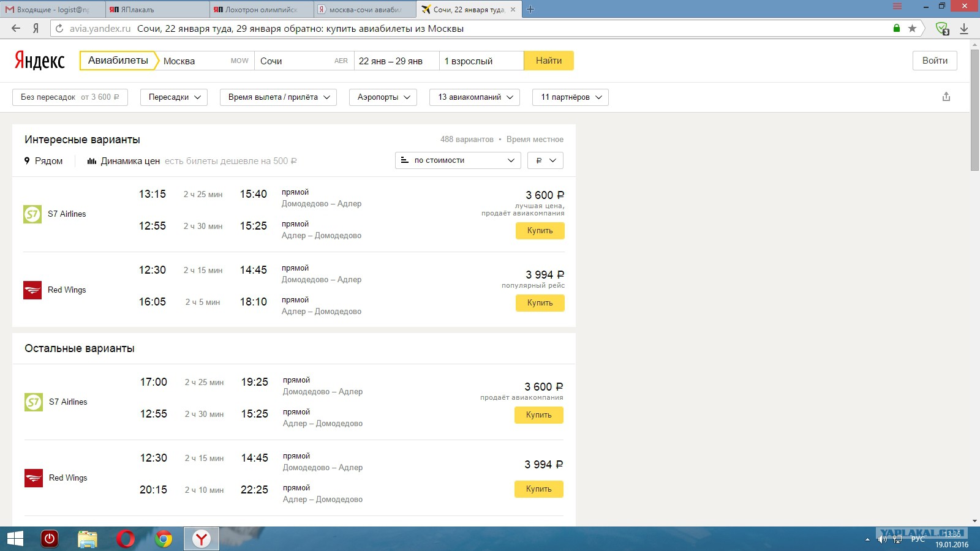The height and width of the screenshot is (551, 980).
Task: Click the Яндекс logo
Action: tap(39, 61)
